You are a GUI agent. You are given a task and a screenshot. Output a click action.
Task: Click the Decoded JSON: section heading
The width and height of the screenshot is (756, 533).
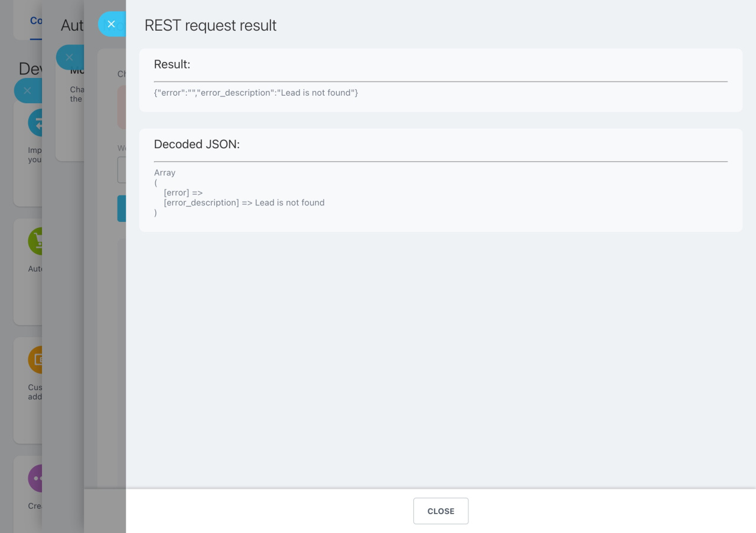197,144
